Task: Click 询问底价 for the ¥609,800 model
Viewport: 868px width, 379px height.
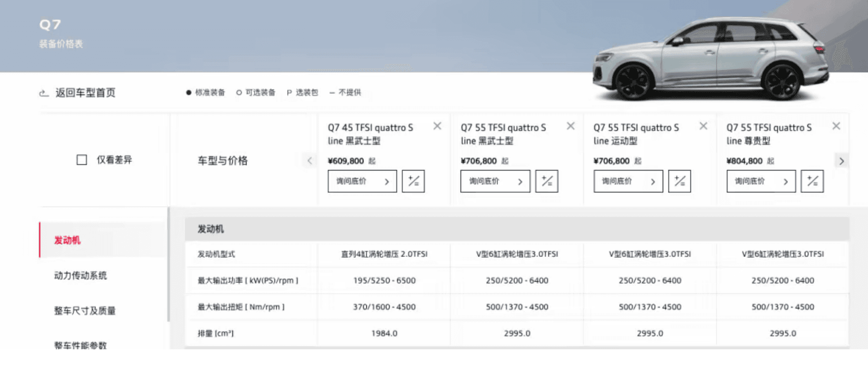Action: tap(362, 181)
